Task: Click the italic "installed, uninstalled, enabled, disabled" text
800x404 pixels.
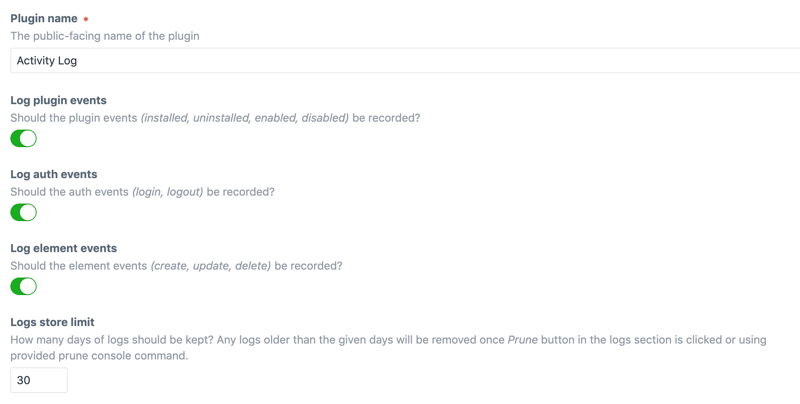Action: click(x=244, y=118)
